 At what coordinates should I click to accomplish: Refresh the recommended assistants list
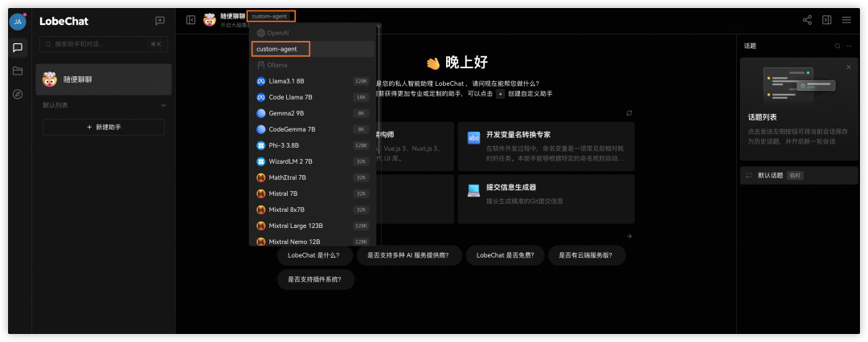[x=629, y=113]
